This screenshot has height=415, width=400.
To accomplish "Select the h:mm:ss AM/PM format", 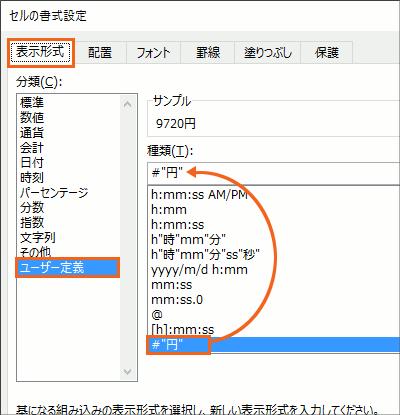I will (x=199, y=194).
